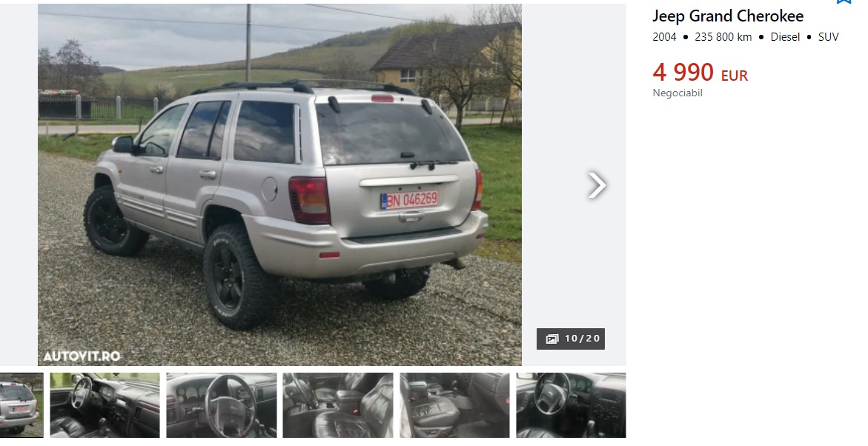868x446 pixels.
Task: Click the AUTOVIT.RO watermark on photo
Action: (82, 356)
